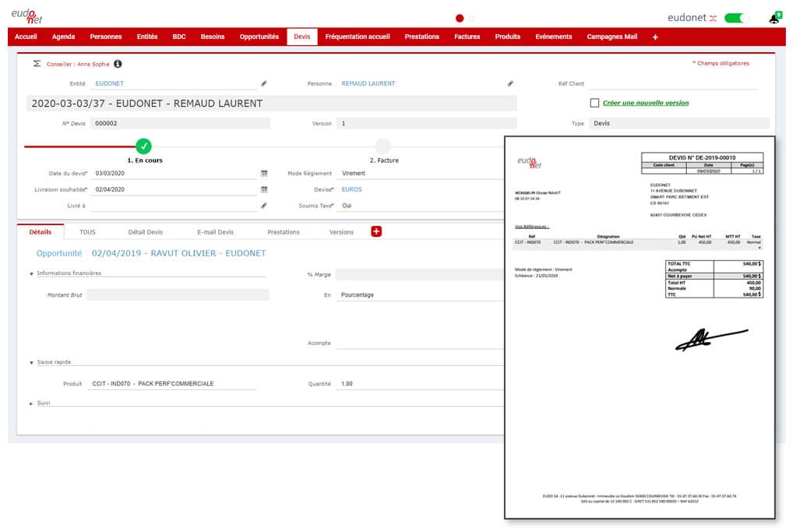
Task: Collapse the Saisie rapide section
Action: (31, 362)
